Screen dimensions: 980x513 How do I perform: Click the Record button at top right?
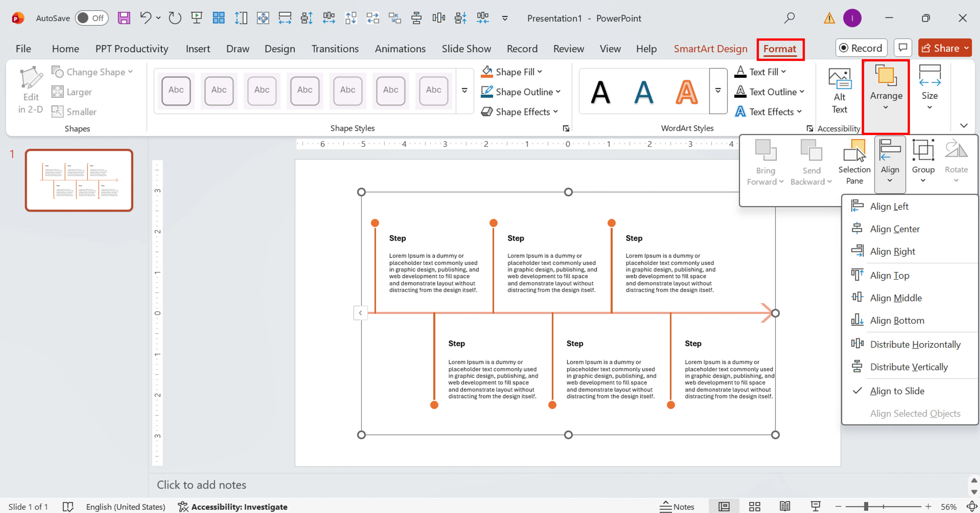861,48
